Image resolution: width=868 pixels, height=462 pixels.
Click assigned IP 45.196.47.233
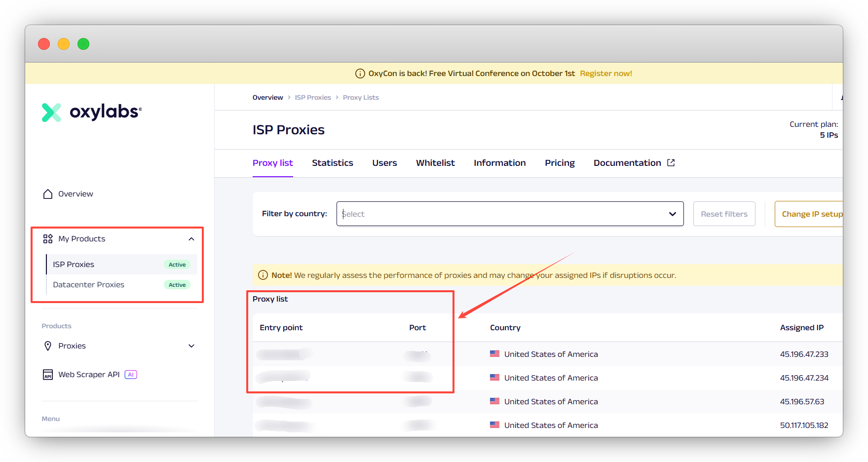click(804, 354)
